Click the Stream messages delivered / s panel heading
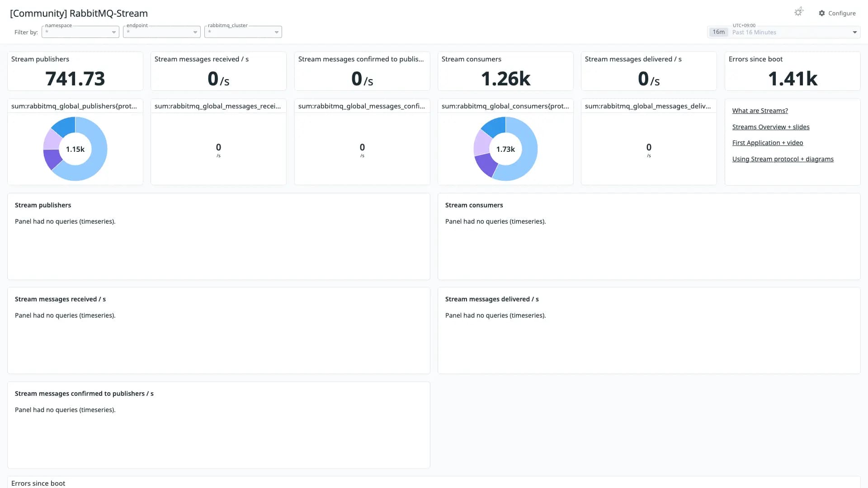 point(492,299)
